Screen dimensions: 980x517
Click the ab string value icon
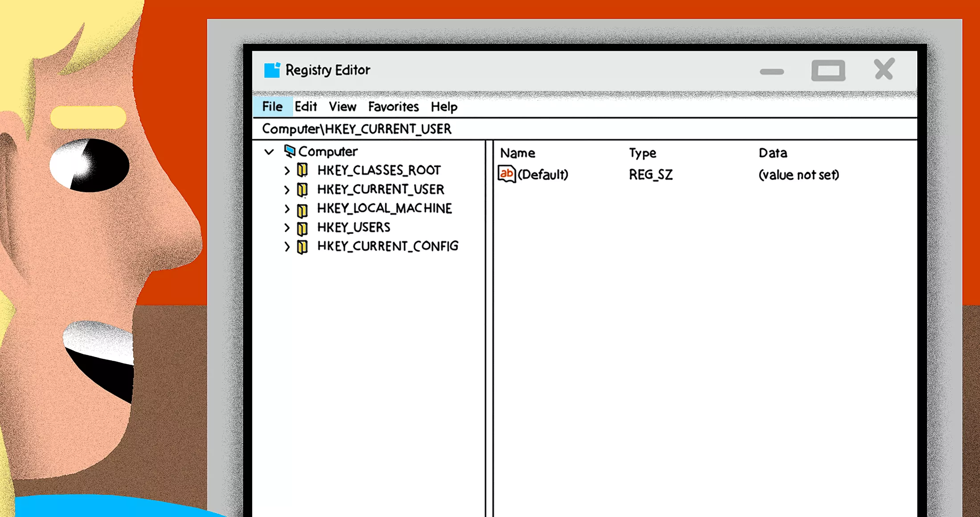[x=506, y=174]
